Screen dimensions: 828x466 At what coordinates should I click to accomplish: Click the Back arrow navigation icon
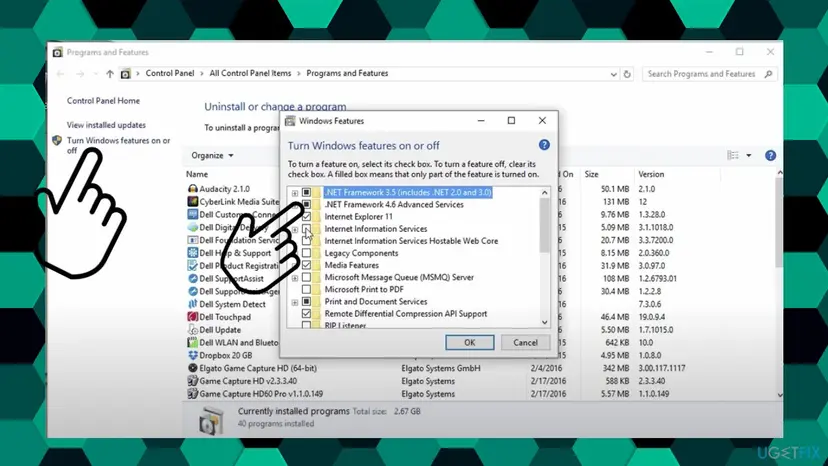coord(60,74)
